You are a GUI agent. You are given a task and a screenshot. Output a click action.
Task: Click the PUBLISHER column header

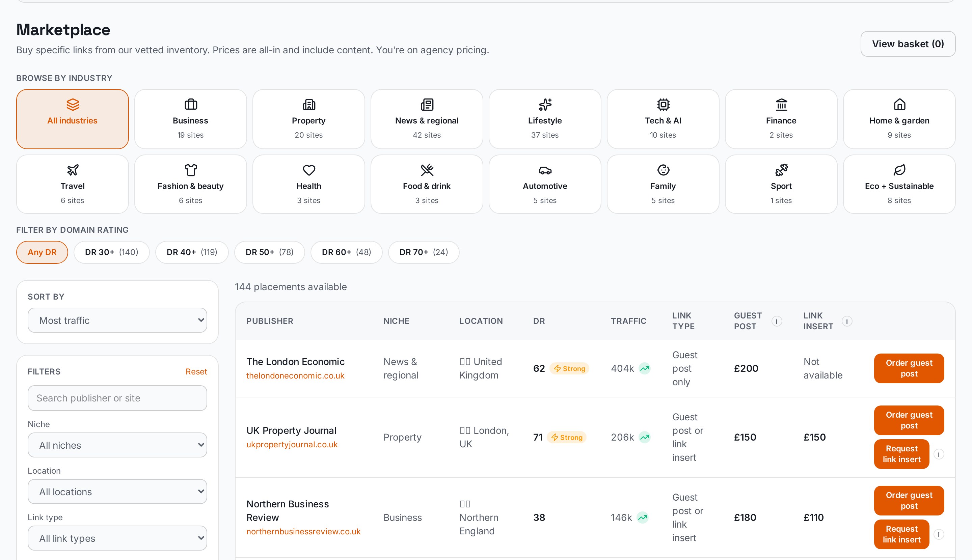[x=270, y=321]
